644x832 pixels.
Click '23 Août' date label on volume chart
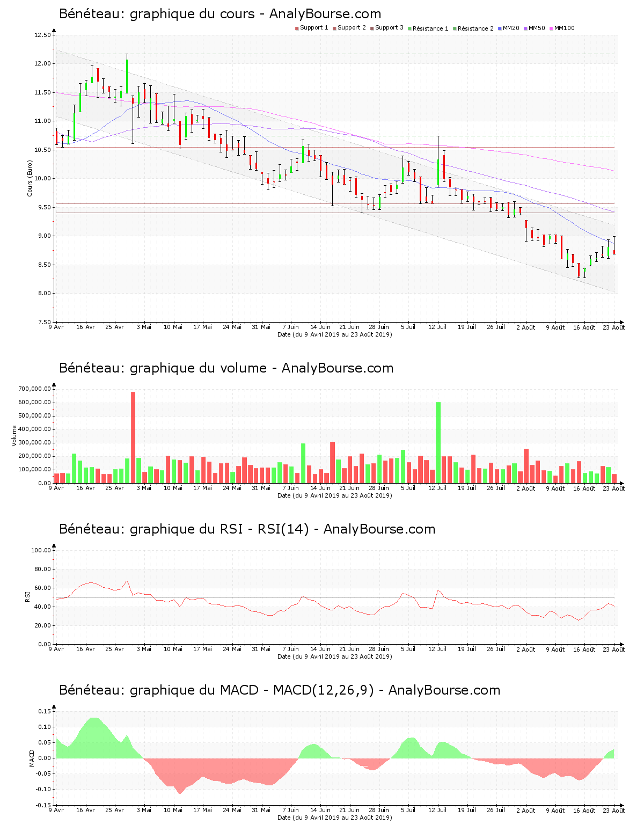(614, 488)
